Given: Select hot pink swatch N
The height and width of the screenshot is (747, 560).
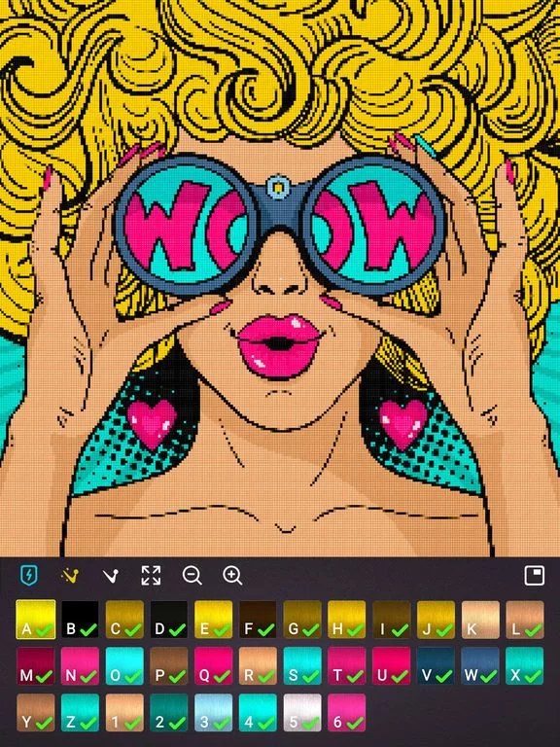Looking at the screenshot, I should (80, 666).
